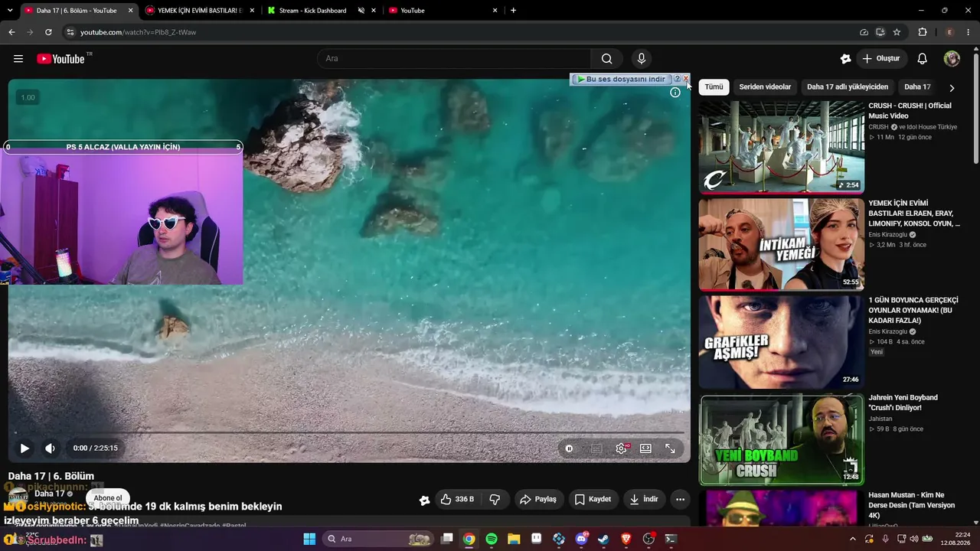Switch the player to theater mode
980x551 pixels.
(x=645, y=448)
